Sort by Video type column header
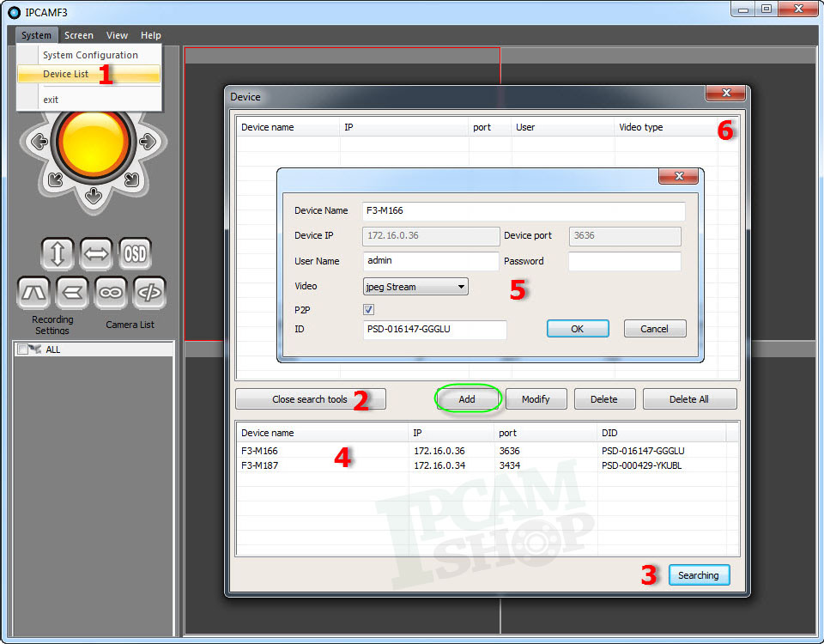Screen dimensions: 824x644 pos(665,127)
